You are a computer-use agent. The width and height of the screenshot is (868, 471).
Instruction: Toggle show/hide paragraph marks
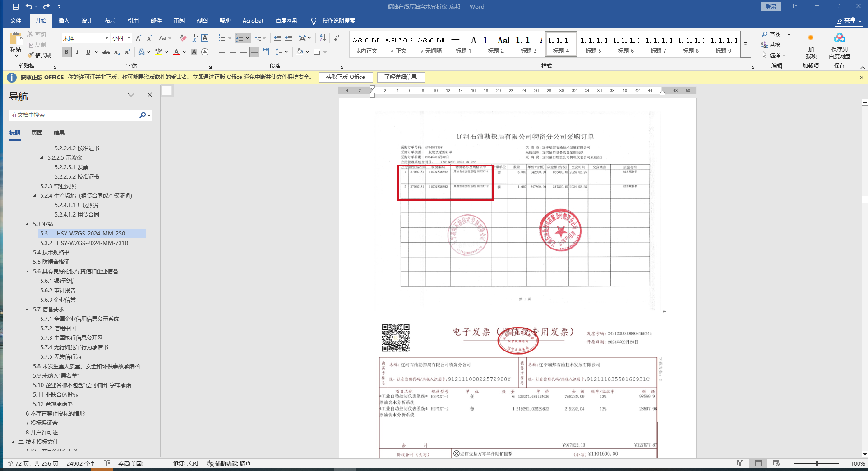pyautogui.click(x=337, y=38)
